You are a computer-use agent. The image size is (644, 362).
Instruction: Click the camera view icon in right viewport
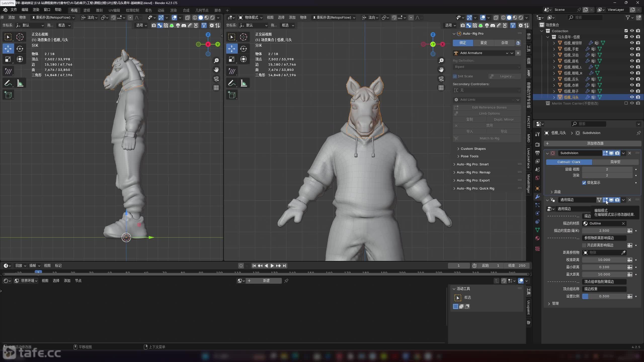pyautogui.click(x=441, y=79)
